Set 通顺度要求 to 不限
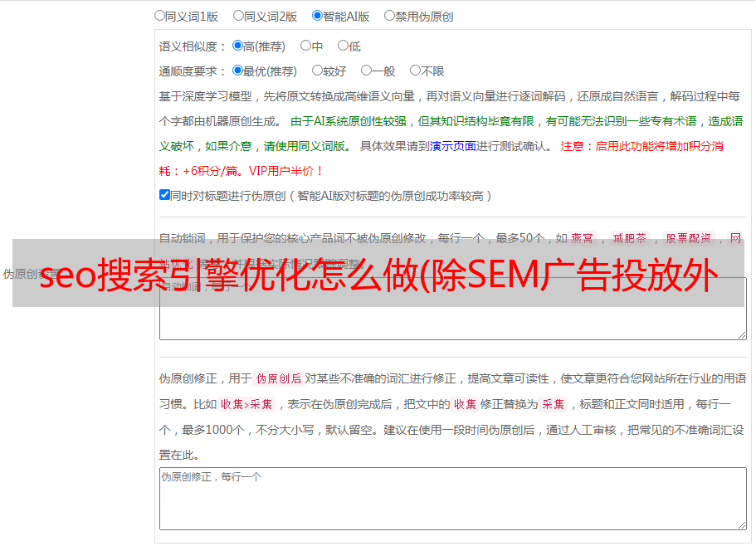This screenshot has width=756, height=546. point(415,71)
